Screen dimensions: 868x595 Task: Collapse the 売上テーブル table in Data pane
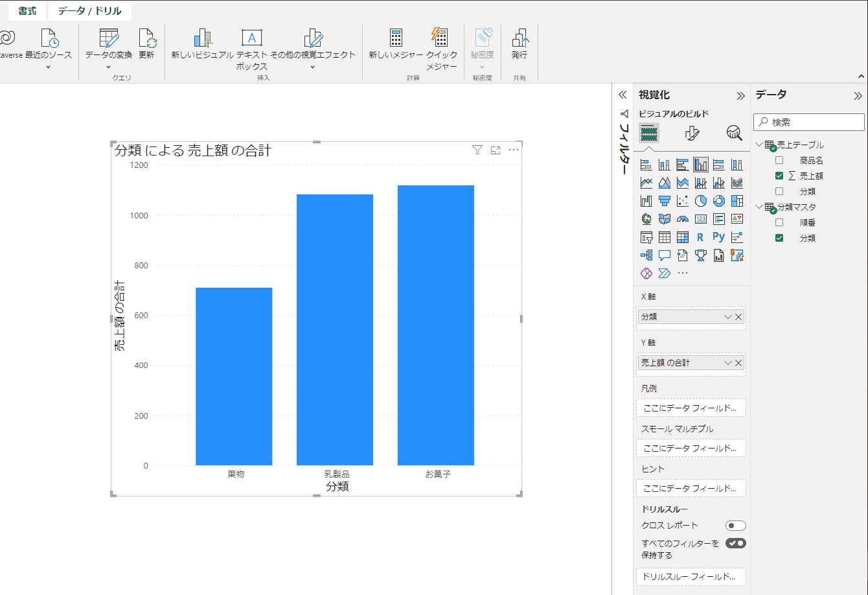[x=759, y=144]
